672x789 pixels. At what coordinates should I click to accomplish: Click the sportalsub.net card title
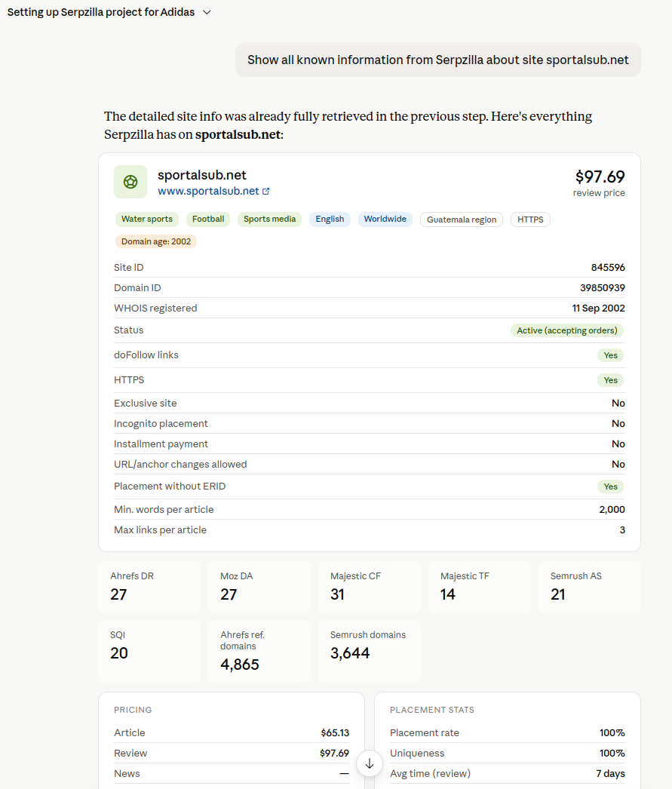click(201, 175)
